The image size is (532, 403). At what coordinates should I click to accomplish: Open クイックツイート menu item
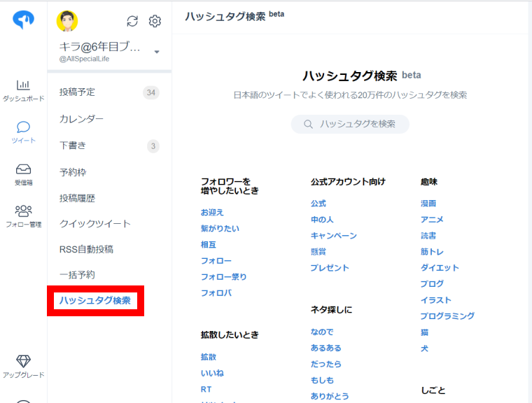pyautogui.click(x=94, y=224)
